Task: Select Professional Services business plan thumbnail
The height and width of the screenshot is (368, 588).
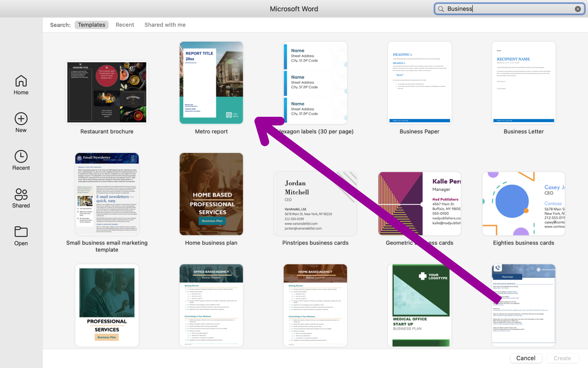Action: 107,305
